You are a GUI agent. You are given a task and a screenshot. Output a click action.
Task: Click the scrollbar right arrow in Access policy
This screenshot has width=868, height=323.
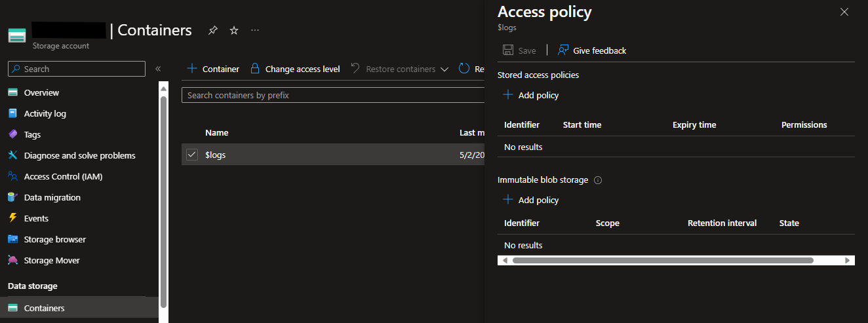tap(848, 260)
